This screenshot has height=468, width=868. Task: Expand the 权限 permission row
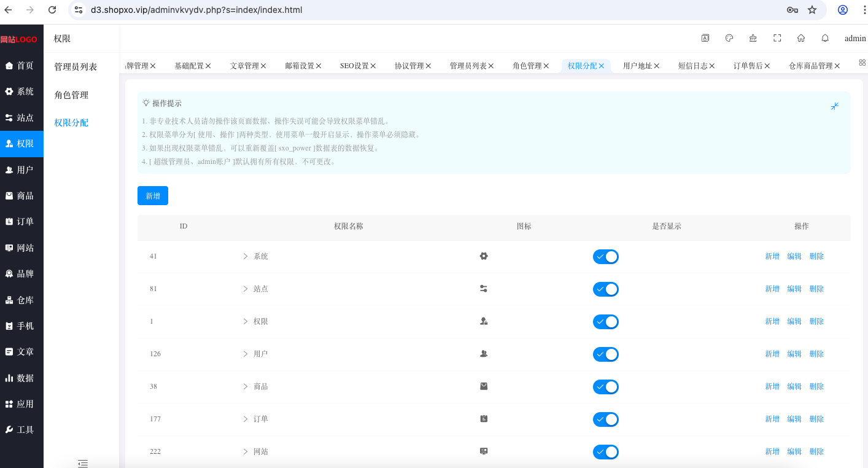246,321
